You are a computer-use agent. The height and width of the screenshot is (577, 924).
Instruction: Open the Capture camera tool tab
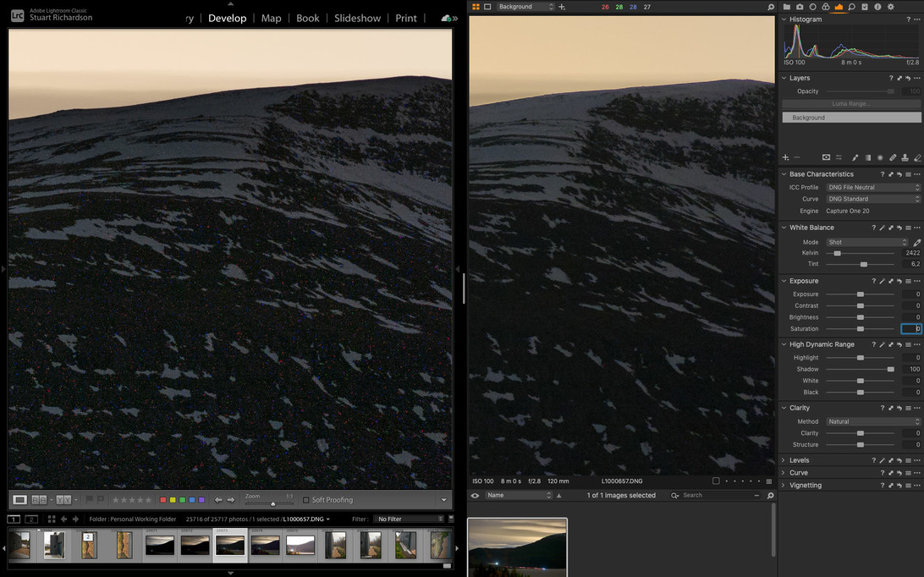click(800, 7)
